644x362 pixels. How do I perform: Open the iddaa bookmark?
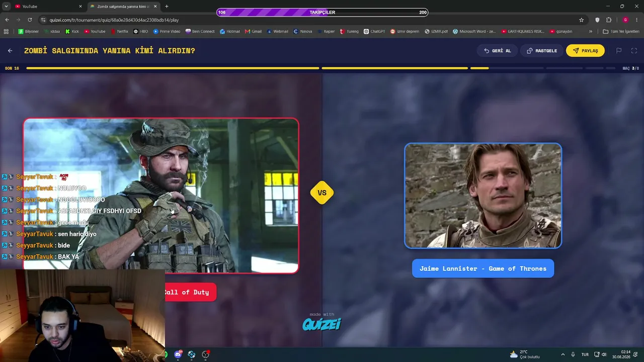pos(52,31)
